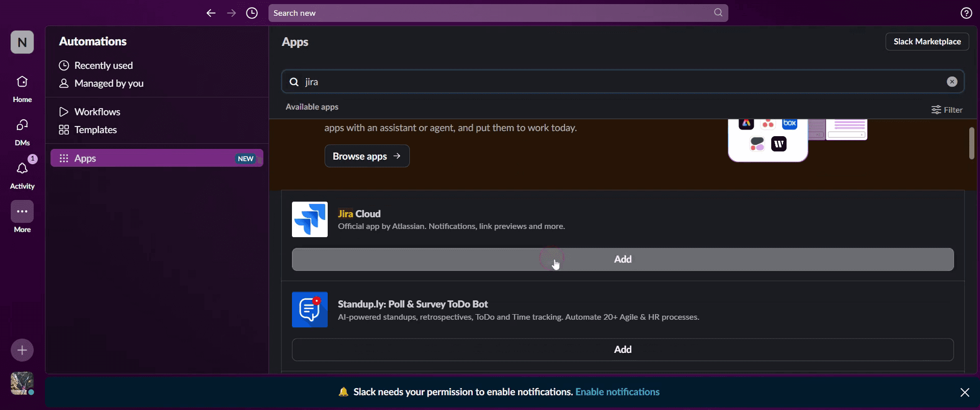Click the Available apps label
The height and width of the screenshot is (410, 980).
click(x=312, y=107)
